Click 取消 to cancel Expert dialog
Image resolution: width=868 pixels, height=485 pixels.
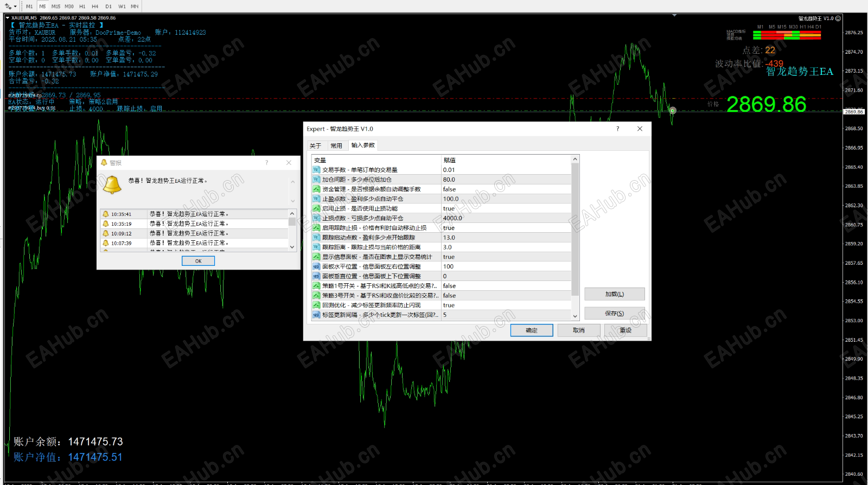click(x=579, y=330)
